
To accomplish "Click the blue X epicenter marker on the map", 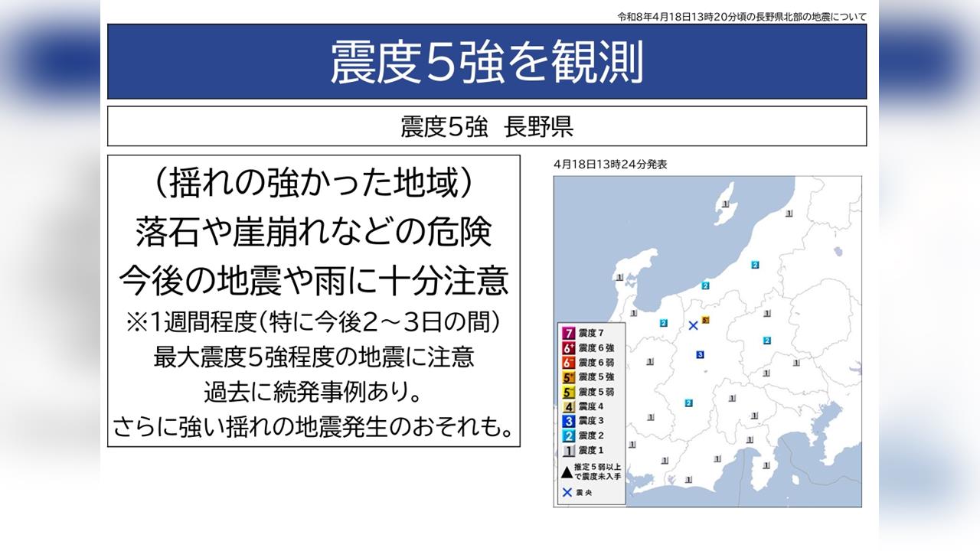I will (x=693, y=325).
